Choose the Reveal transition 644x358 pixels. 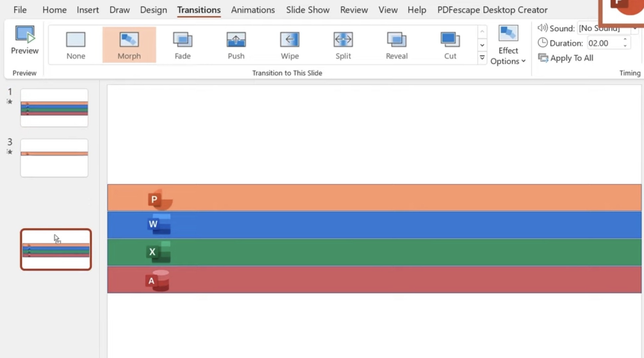pyautogui.click(x=396, y=45)
